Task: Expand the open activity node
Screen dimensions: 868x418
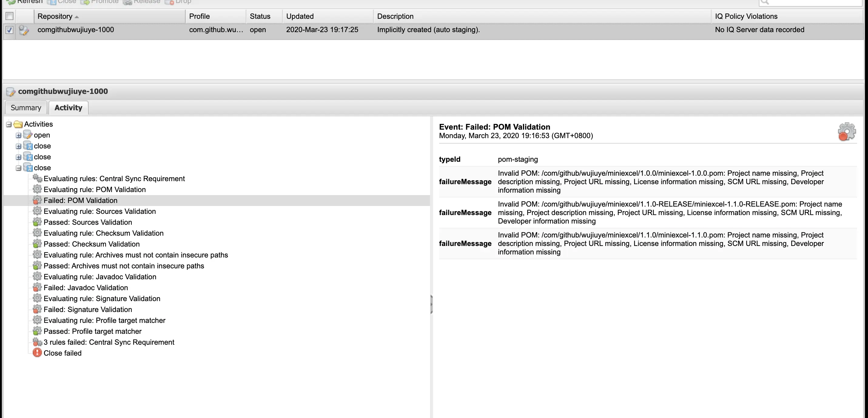Action: (x=19, y=135)
